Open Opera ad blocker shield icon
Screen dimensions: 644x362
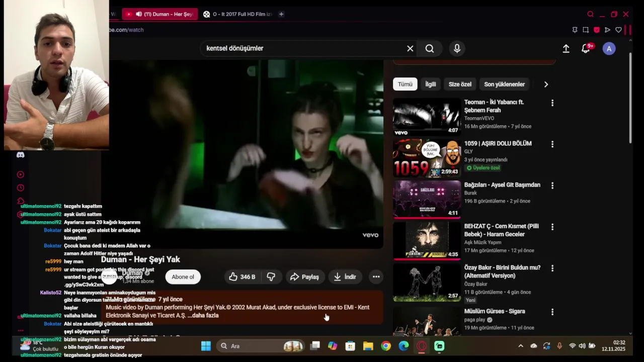(597, 30)
